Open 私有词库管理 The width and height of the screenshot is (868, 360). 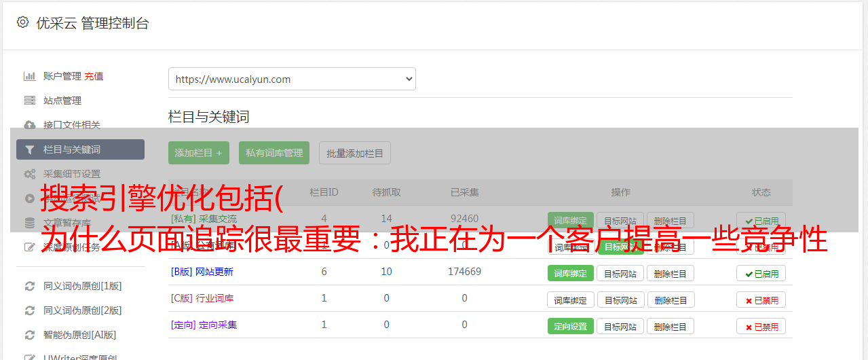point(274,153)
